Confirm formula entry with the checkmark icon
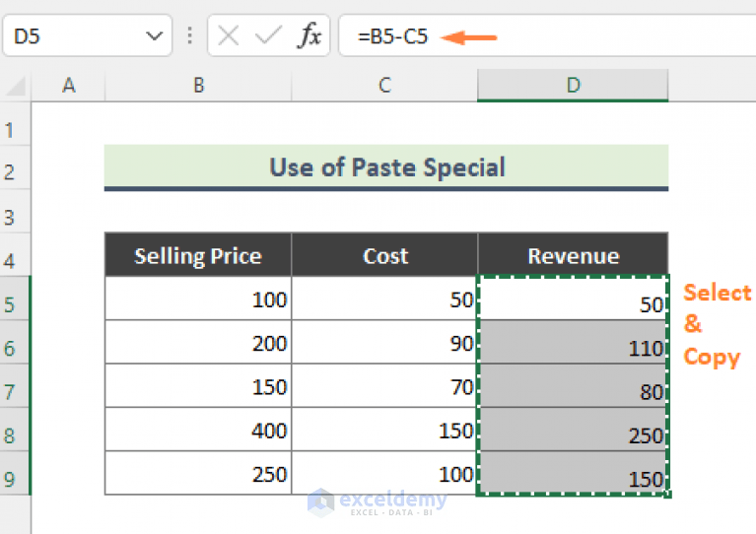This screenshot has width=756, height=534. [268, 36]
